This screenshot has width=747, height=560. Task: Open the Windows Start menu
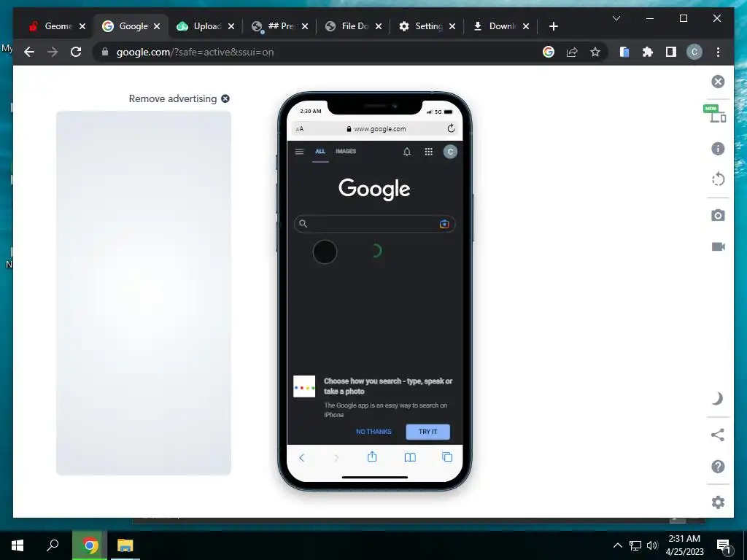[18, 545]
